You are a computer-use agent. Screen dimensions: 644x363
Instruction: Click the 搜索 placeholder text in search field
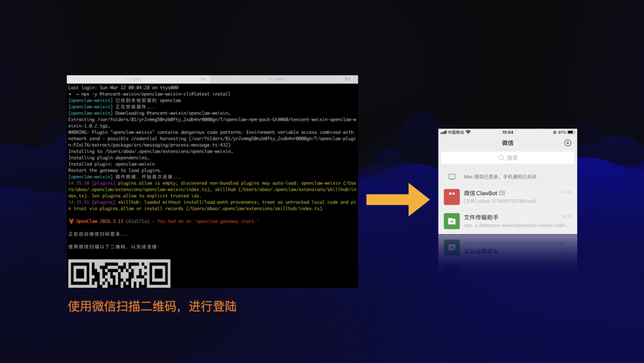[x=512, y=158]
